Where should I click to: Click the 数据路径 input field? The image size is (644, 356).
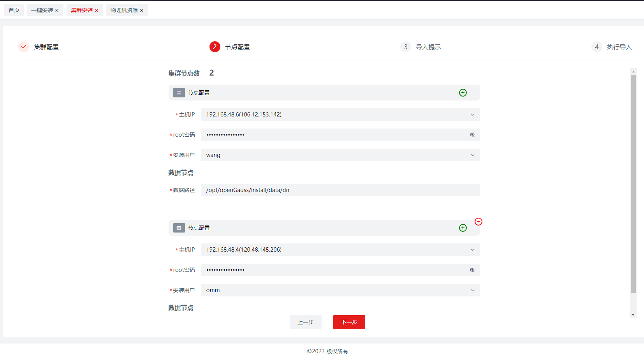point(340,190)
